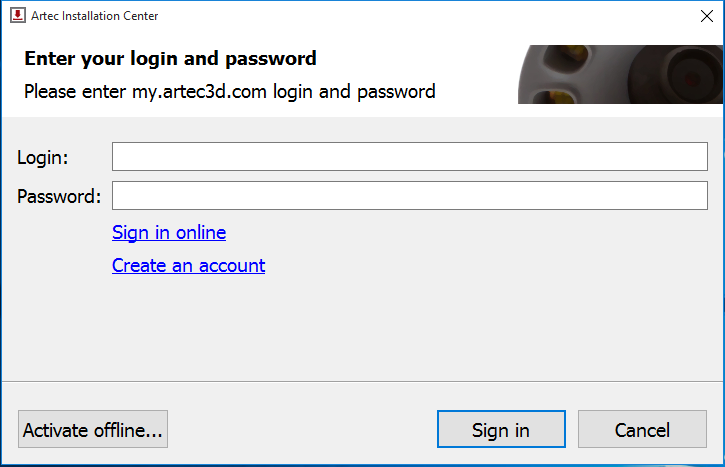Viewport: 725px width, 467px height.
Task: Close the Artec Installation Center window
Action: coord(707,16)
